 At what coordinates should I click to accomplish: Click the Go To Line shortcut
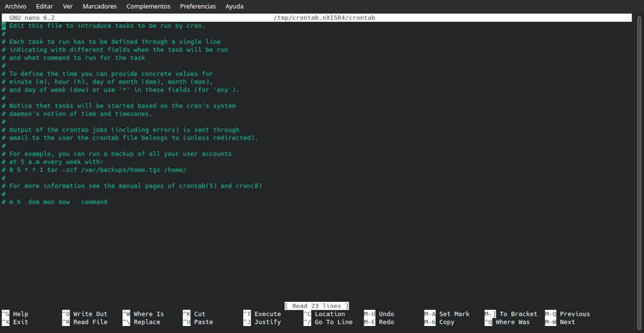[x=328, y=322]
